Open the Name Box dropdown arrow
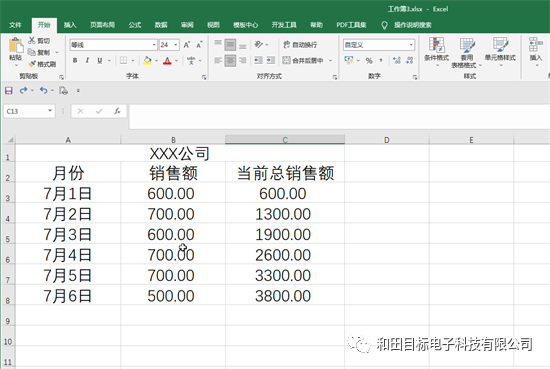This screenshot has width=550, height=369. [50, 111]
